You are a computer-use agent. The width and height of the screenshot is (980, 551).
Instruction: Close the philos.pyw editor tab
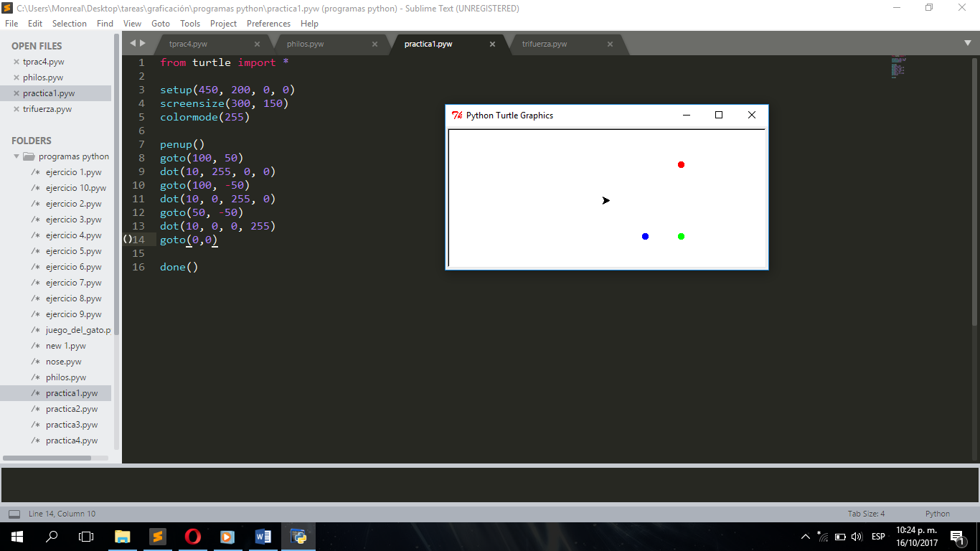[374, 44]
